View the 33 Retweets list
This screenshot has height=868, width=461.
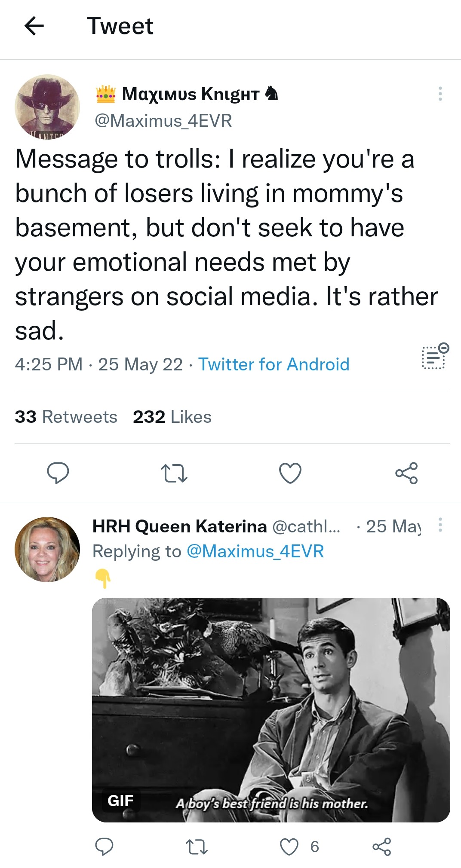coord(66,417)
